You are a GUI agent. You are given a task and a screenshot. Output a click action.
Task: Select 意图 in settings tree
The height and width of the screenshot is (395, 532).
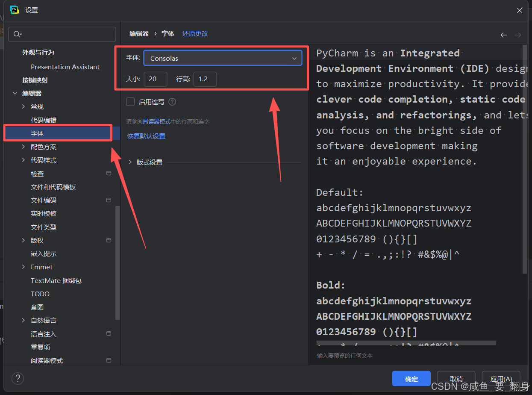coord(37,307)
